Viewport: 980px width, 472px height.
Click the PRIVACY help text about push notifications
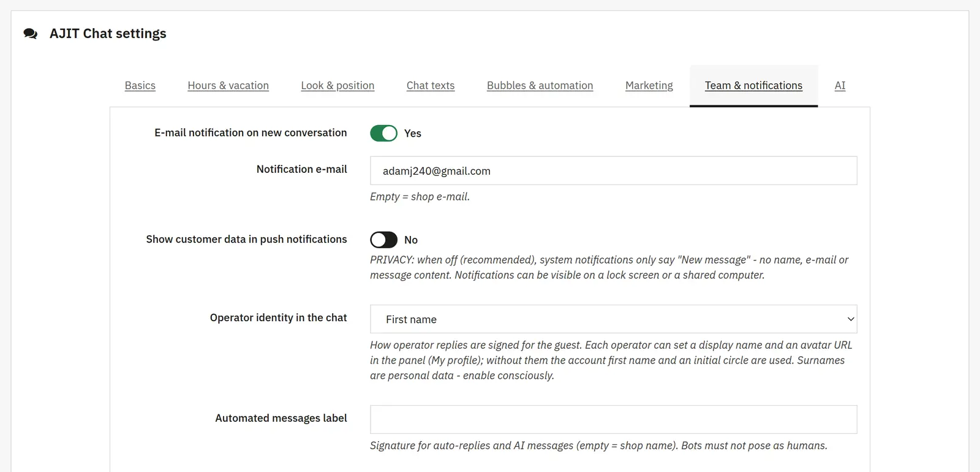(x=609, y=267)
